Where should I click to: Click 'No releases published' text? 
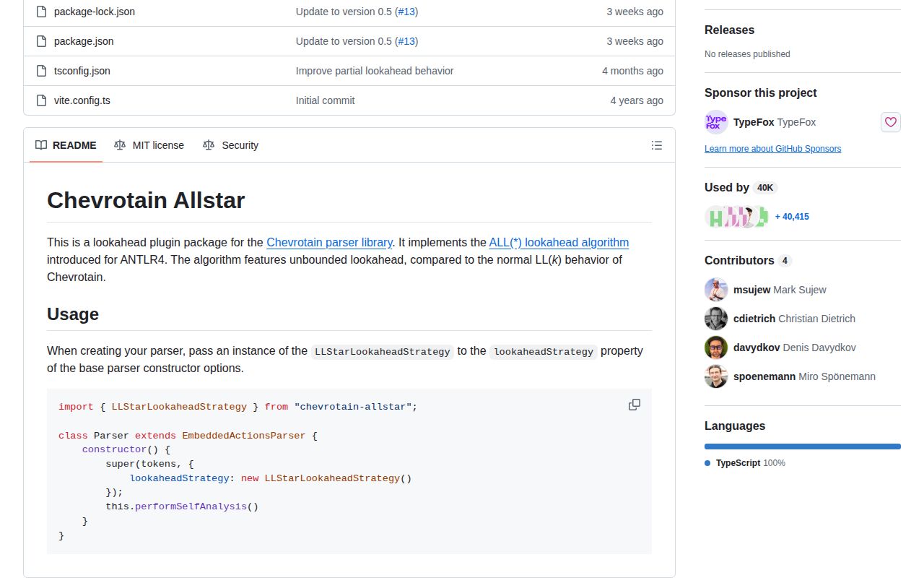click(747, 54)
